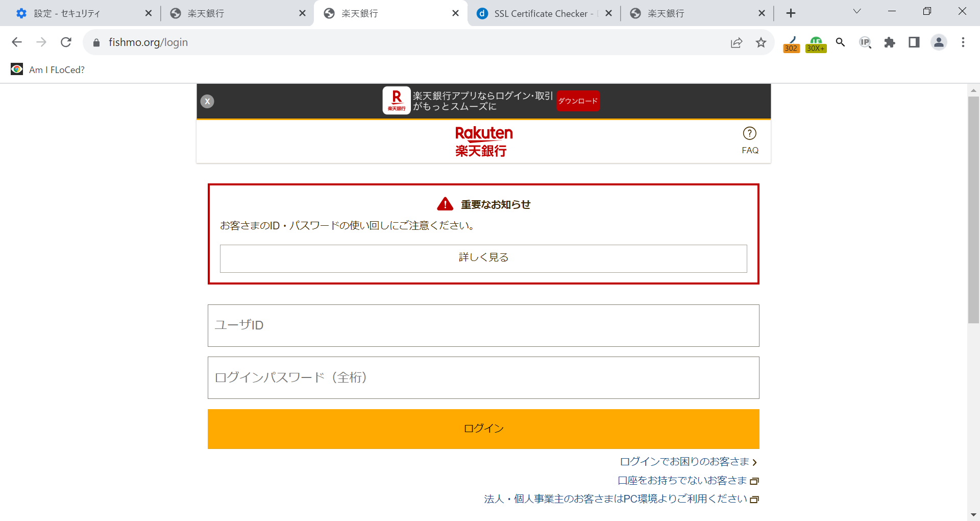The width and height of the screenshot is (980, 521).
Task: Click the share page icon
Action: (736, 42)
